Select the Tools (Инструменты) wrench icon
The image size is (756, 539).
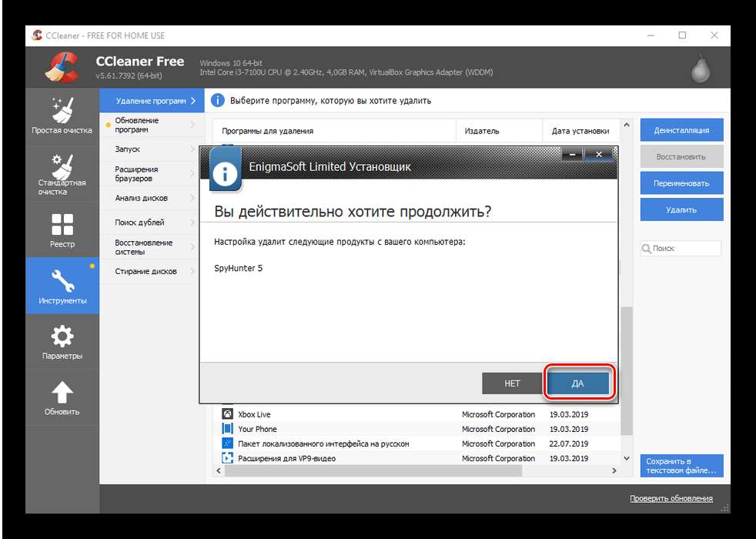(62, 280)
